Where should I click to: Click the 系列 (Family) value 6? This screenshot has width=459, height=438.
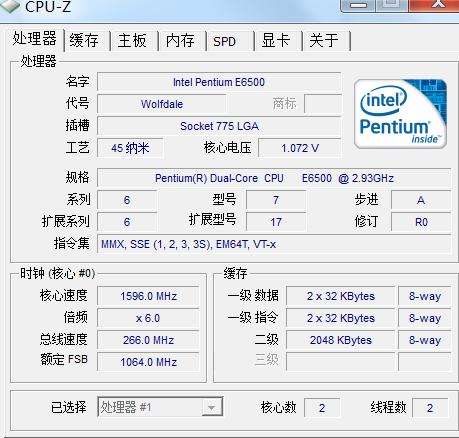[127, 200]
